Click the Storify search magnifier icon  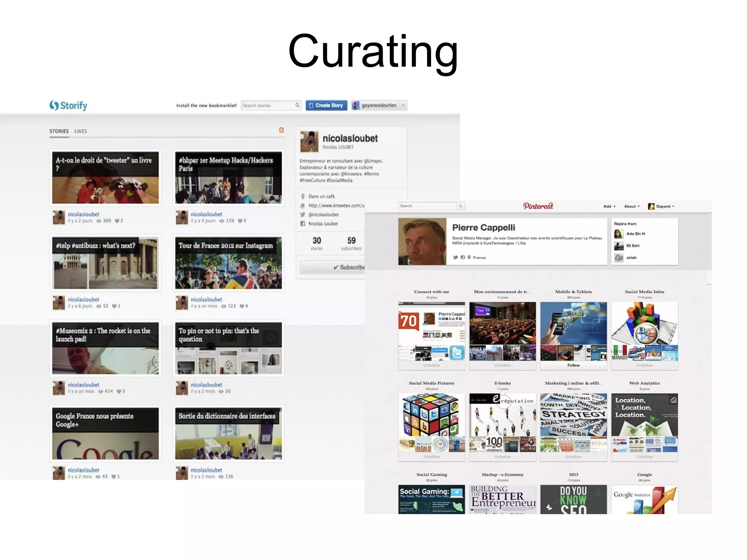(x=297, y=105)
